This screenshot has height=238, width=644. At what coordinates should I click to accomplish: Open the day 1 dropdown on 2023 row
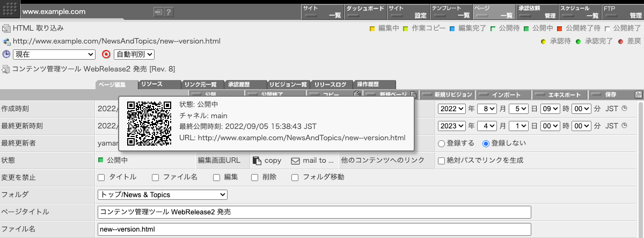tap(518, 126)
